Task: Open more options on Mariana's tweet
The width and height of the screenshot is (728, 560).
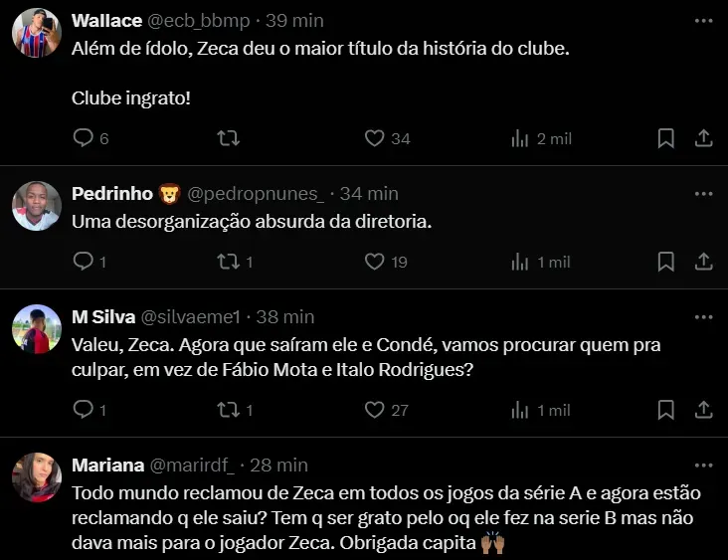Action: 703,465
